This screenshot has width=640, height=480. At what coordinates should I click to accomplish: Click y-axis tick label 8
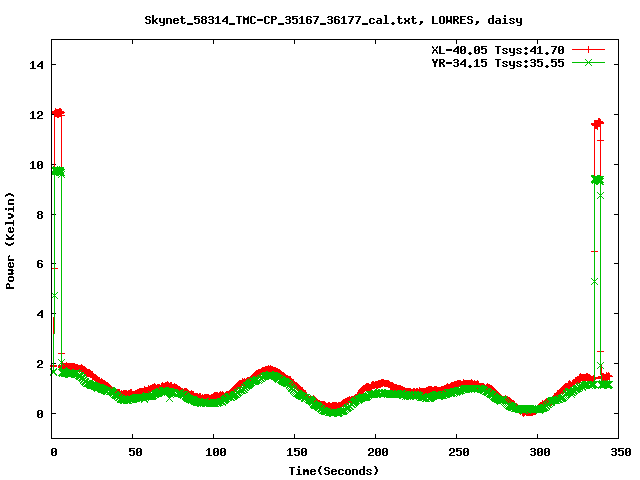(x=40, y=215)
